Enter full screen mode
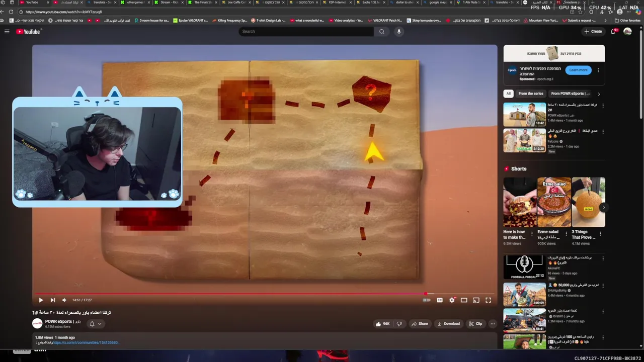The width and height of the screenshot is (644, 362). [x=488, y=300]
